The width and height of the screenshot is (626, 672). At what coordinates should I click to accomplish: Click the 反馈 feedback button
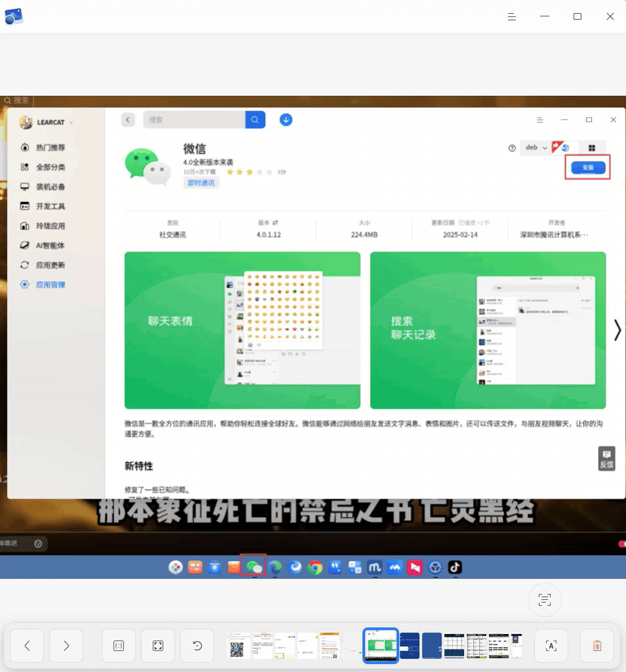[607, 459]
